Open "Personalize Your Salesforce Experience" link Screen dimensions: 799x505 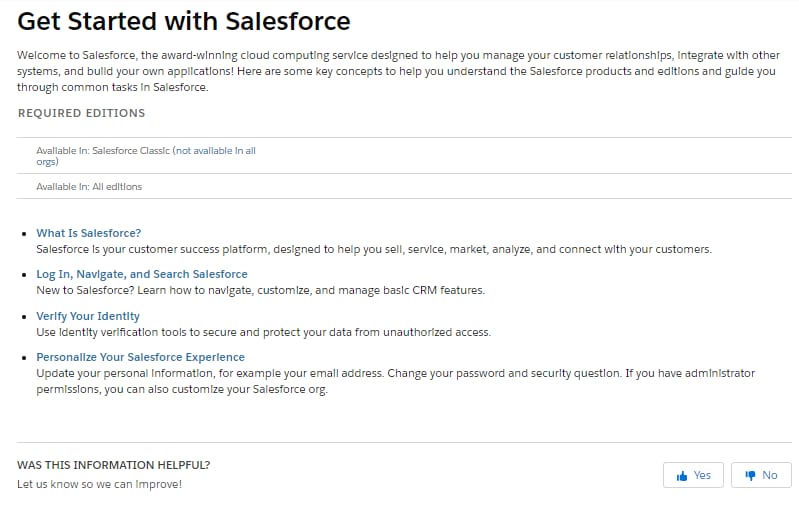click(x=140, y=357)
